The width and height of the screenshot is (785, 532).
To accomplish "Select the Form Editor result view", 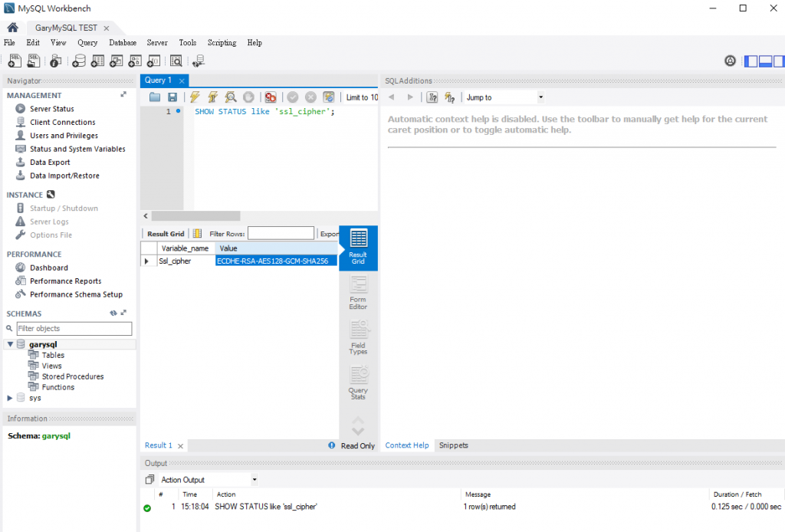I will 358,294.
